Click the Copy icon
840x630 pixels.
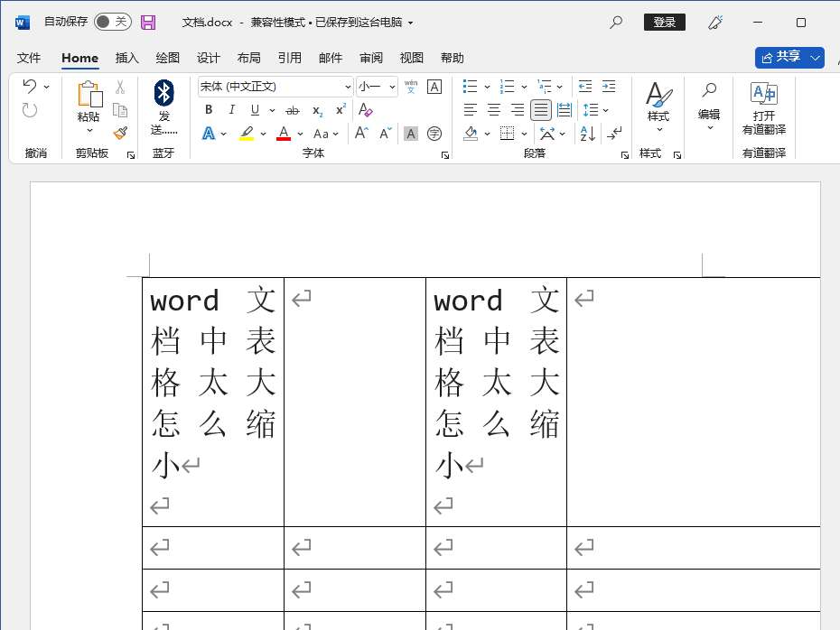[x=120, y=110]
